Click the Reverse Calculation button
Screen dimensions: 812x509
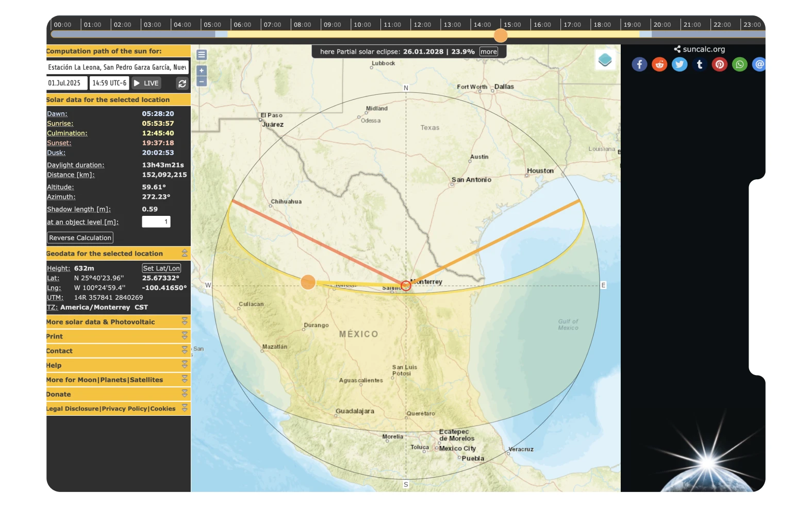point(80,237)
